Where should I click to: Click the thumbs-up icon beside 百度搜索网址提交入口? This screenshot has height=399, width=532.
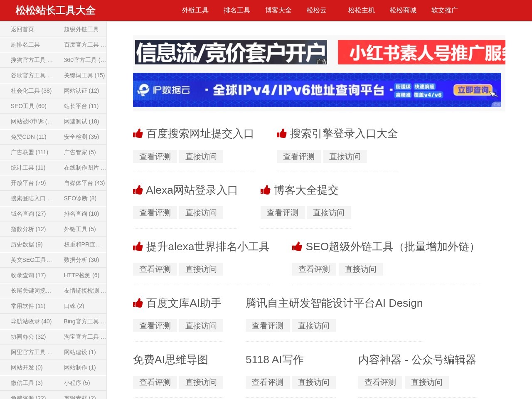pos(138,133)
